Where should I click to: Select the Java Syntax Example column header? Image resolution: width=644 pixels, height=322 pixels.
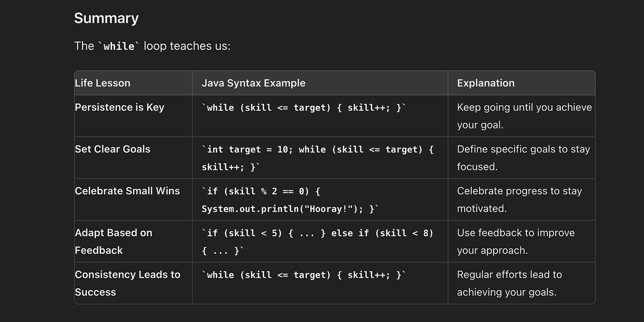(x=253, y=83)
